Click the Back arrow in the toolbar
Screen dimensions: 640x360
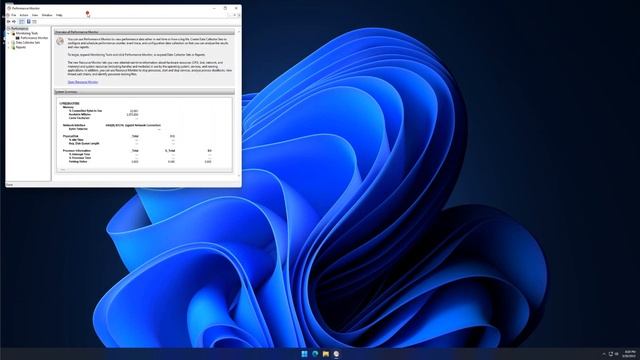coord(9,22)
